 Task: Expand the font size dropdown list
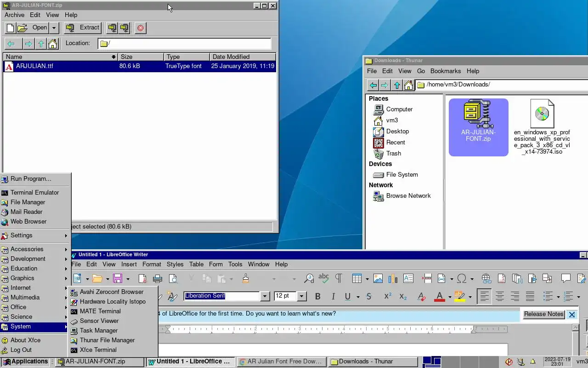(302, 296)
